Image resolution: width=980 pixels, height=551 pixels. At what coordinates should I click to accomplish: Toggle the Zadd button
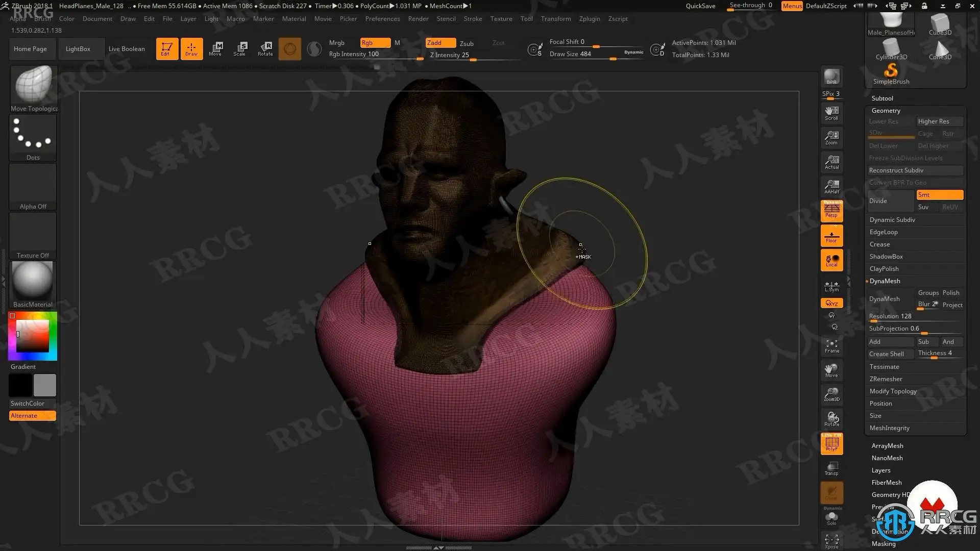pyautogui.click(x=440, y=43)
